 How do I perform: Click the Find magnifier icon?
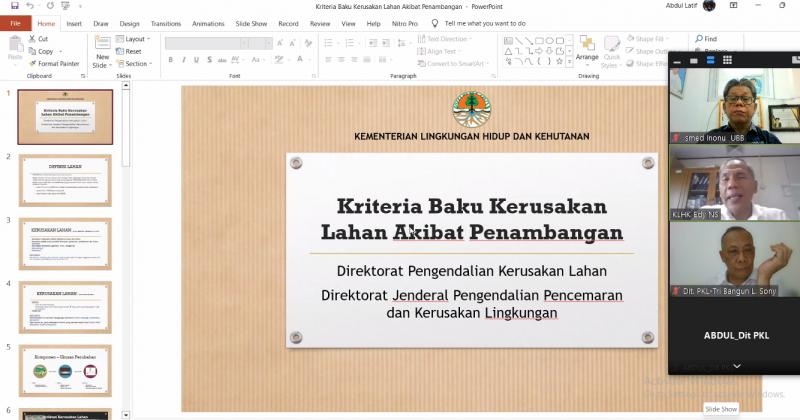click(x=698, y=39)
